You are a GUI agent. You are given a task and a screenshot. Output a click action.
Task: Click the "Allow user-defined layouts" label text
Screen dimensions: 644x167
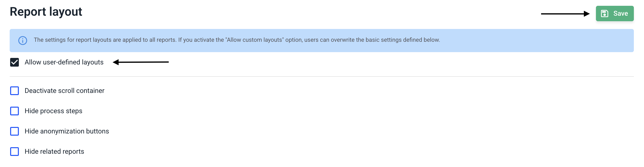pos(64,62)
